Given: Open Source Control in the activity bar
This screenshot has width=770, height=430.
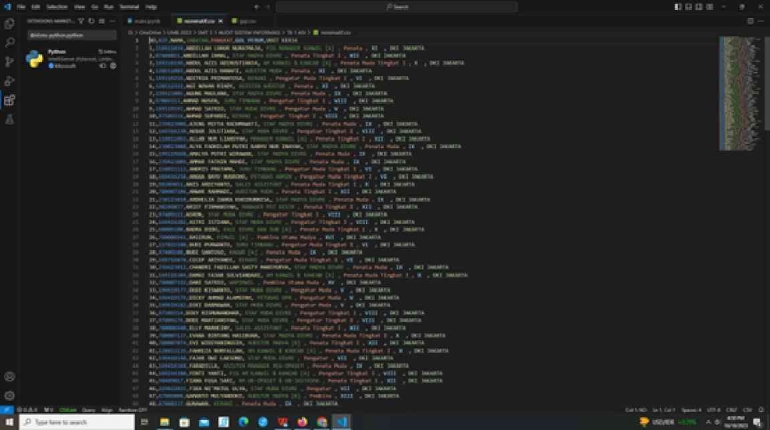Looking at the screenshot, I should tap(9, 61).
